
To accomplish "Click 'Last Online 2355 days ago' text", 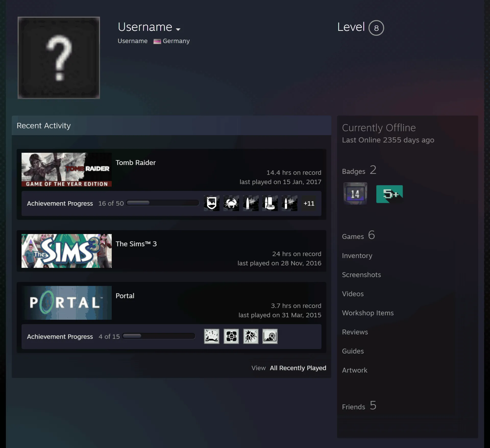I will tap(388, 140).
